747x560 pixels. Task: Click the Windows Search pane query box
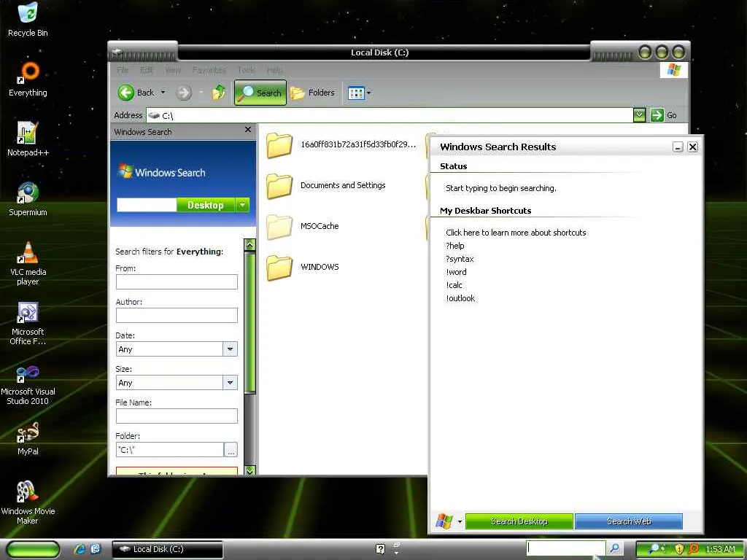[x=146, y=205]
